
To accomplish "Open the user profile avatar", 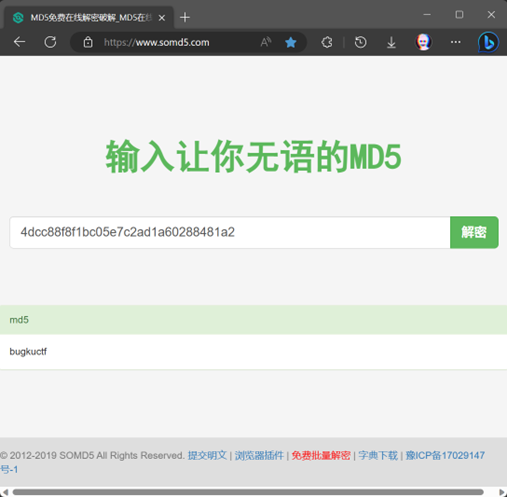I will click(x=423, y=42).
